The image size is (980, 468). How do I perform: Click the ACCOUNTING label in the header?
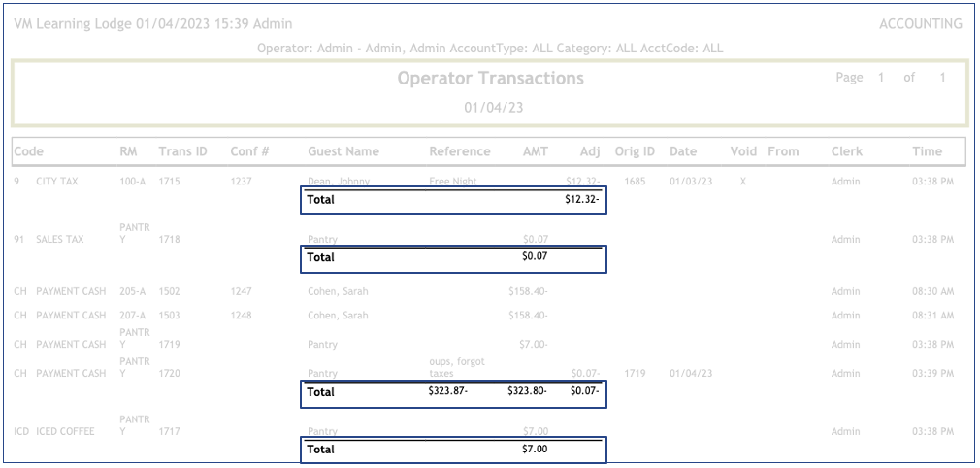tap(920, 24)
